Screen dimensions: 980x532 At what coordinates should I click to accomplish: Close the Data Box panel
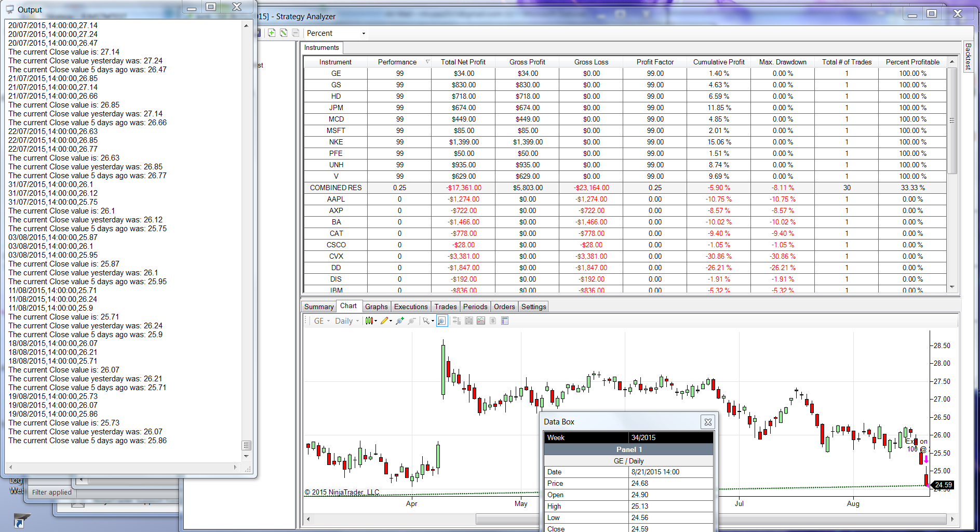(708, 422)
